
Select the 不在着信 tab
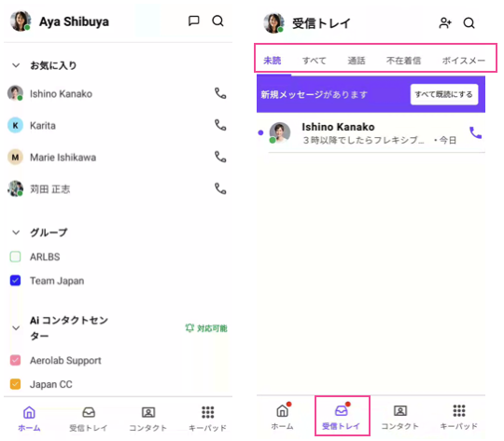tap(403, 61)
